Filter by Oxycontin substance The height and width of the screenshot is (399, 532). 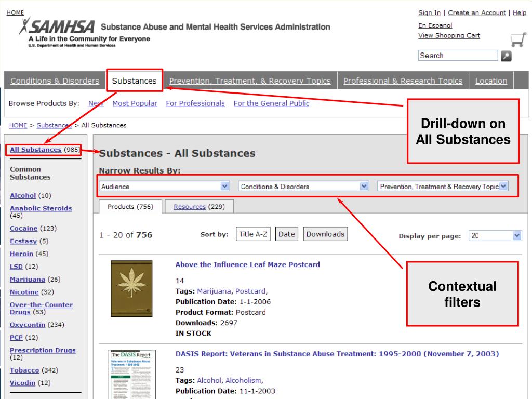[28, 325]
